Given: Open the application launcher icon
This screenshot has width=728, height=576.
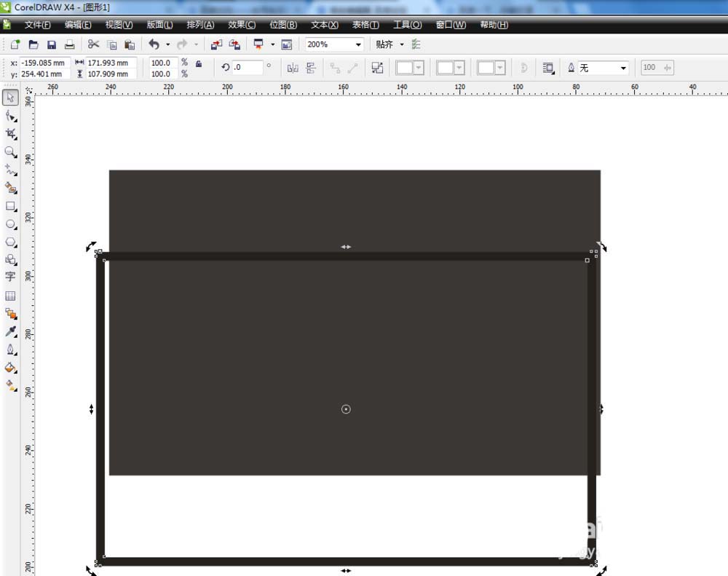Looking at the screenshot, I should pos(258,44).
